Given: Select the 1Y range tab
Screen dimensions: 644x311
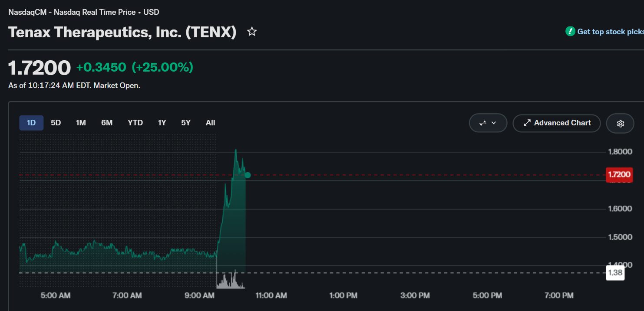Looking at the screenshot, I should (x=162, y=123).
